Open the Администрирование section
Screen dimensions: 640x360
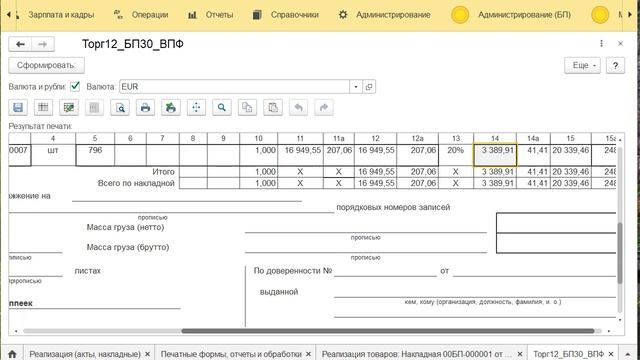[384, 15]
